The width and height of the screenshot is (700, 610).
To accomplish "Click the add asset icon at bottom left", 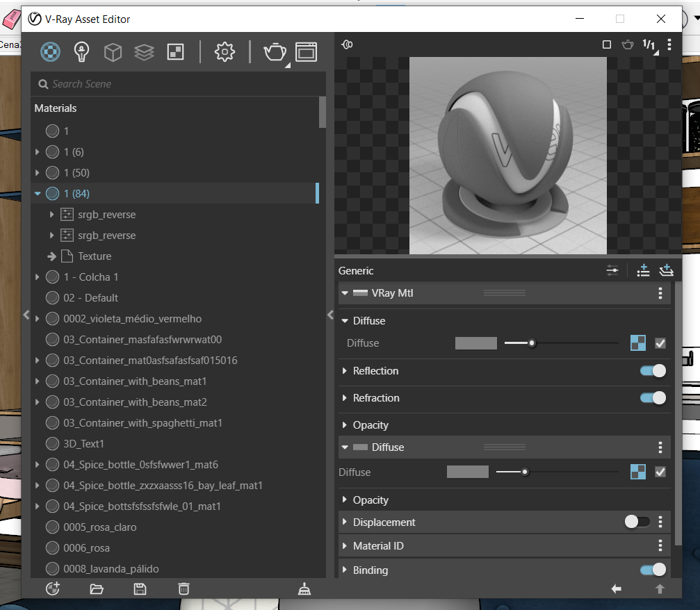I will pos(53,588).
